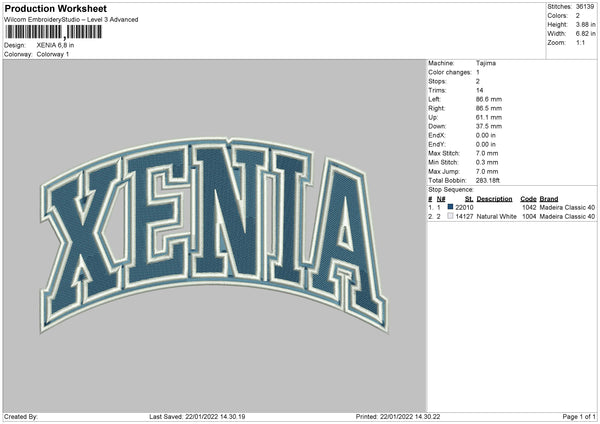Viewport: 600px width, 424px height.
Task: Click the Total Bobbin value 283.18ft
Action: [x=488, y=181]
